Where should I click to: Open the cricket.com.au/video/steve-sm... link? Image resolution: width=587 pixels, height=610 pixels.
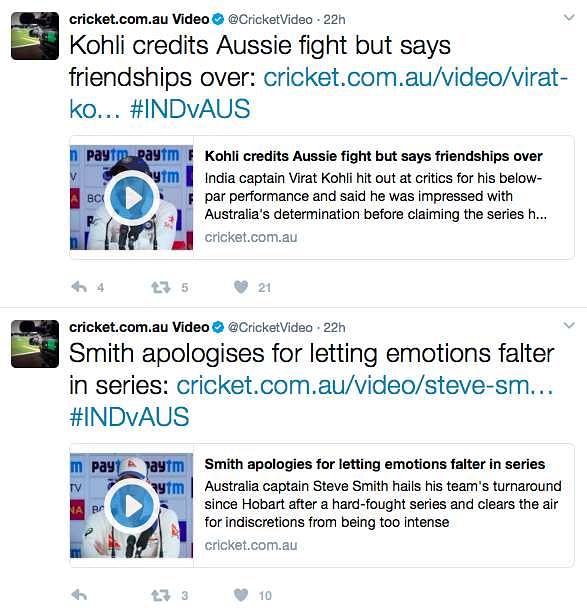365,386
